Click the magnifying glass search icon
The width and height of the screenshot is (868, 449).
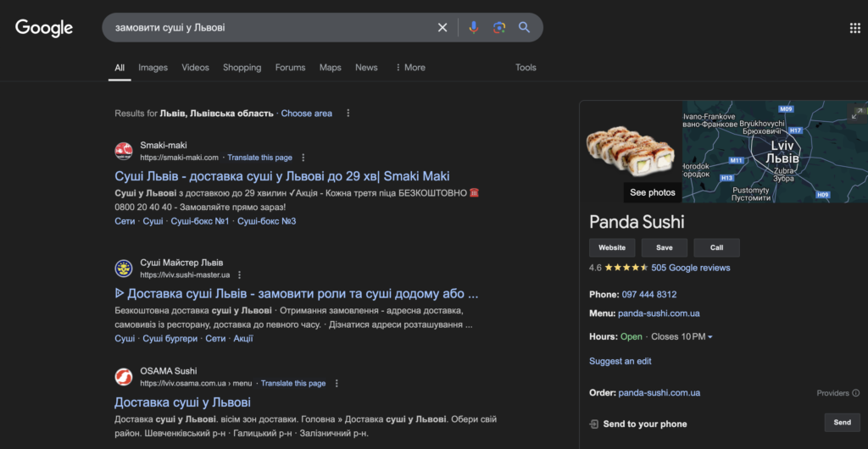525,28
